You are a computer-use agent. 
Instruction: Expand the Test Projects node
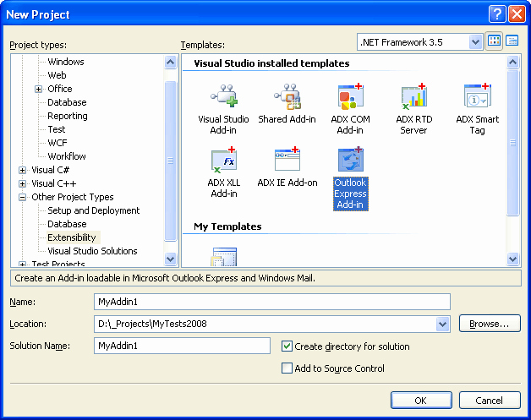tap(22, 264)
